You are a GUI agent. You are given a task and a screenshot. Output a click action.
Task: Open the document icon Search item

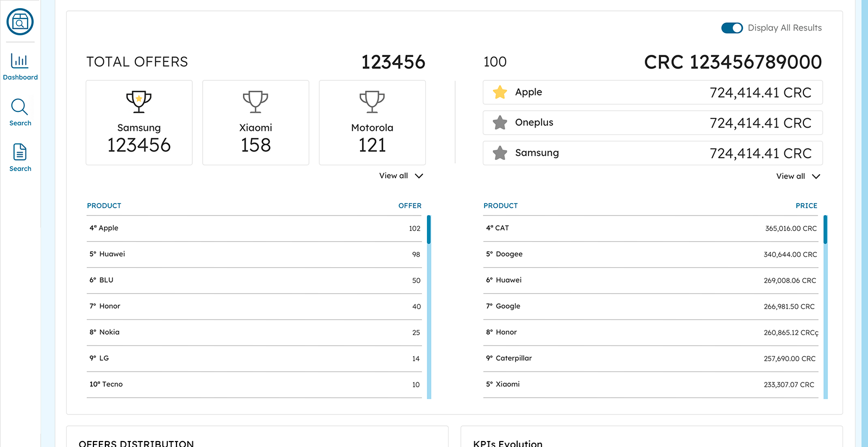pos(20,152)
